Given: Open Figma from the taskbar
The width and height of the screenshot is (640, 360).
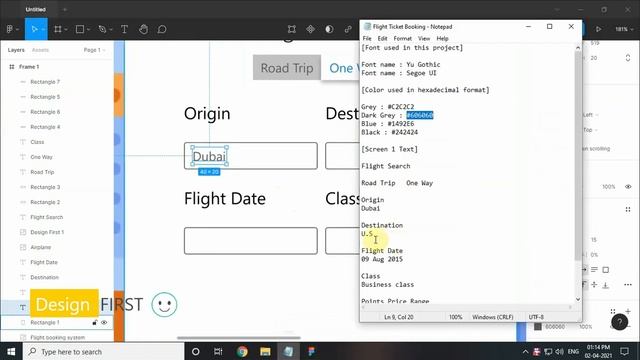Looking at the screenshot, I should pyautogui.click(x=311, y=351).
